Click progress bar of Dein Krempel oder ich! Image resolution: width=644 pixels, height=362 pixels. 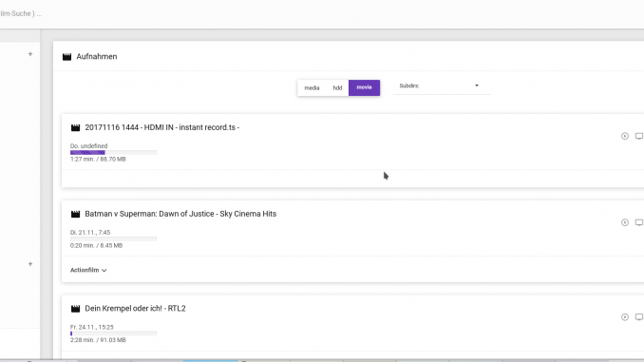pyautogui.click(x=113, y=333)
